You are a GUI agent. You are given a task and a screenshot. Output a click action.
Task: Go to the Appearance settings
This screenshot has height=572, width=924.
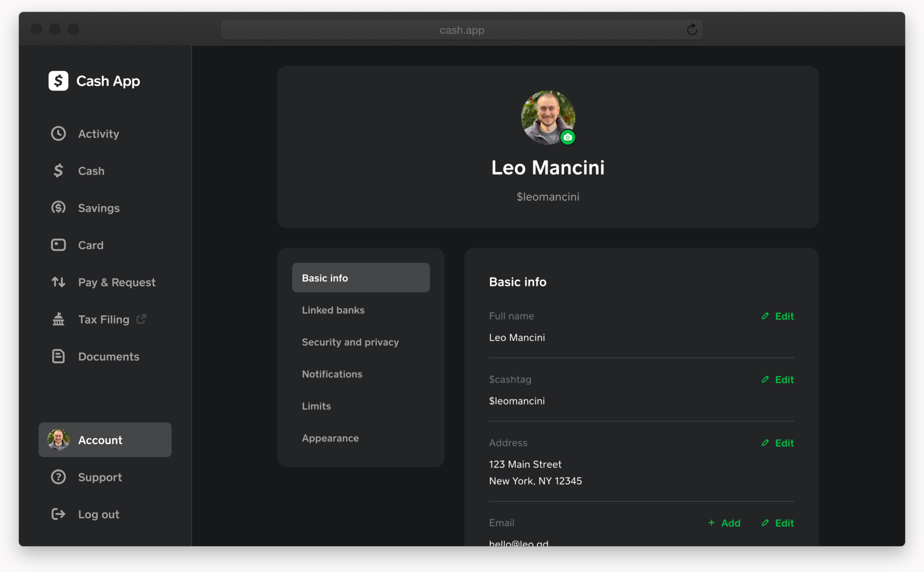point(330,438)
